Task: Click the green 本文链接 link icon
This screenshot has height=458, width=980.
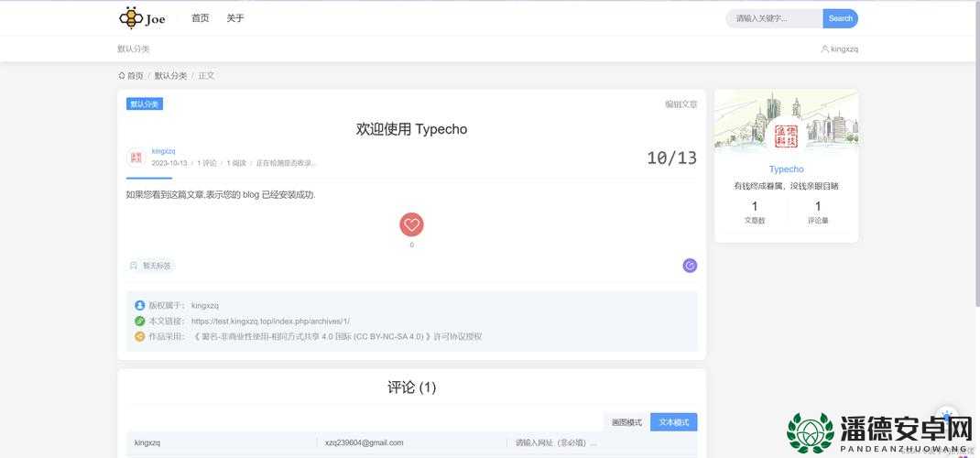Action: pyautogui.click(x=139, y=322)
